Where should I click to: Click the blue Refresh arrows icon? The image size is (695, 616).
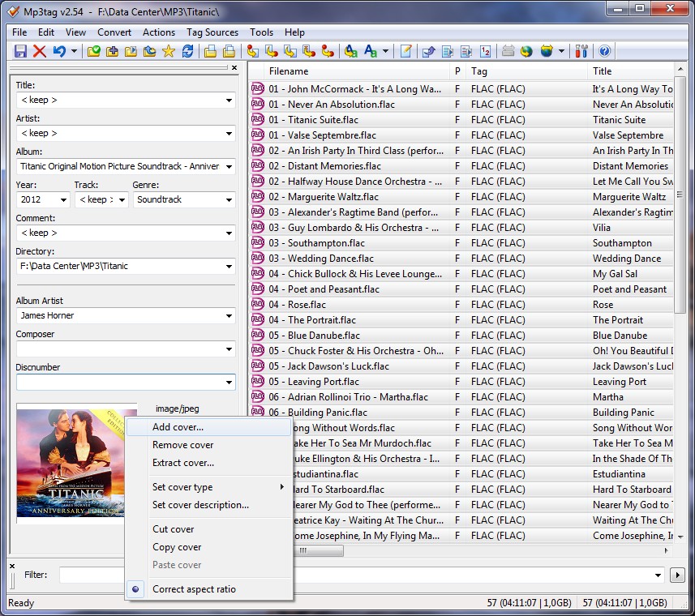click(187, 51)
